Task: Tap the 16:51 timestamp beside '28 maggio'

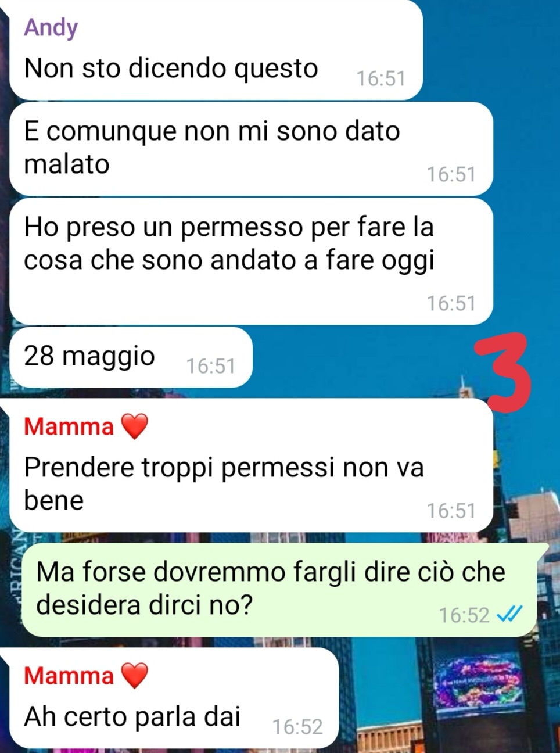Action: coord(210,366)
